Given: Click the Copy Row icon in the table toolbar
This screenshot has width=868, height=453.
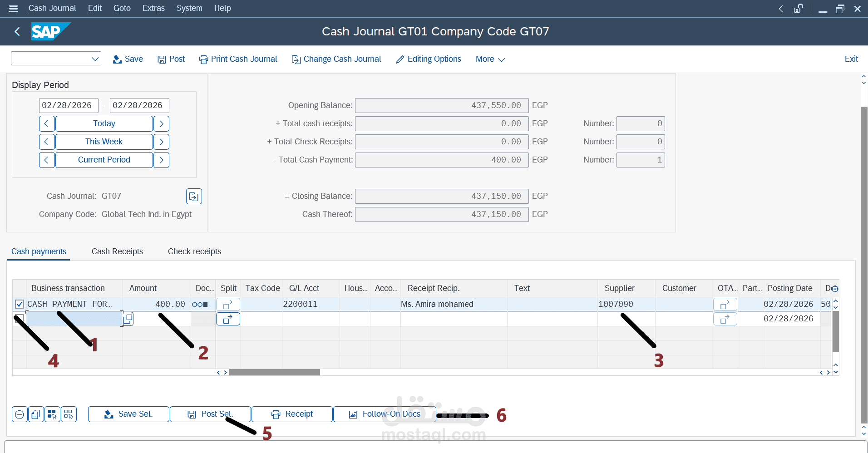Looking at the screenshot, I should (x=36, y=414).
